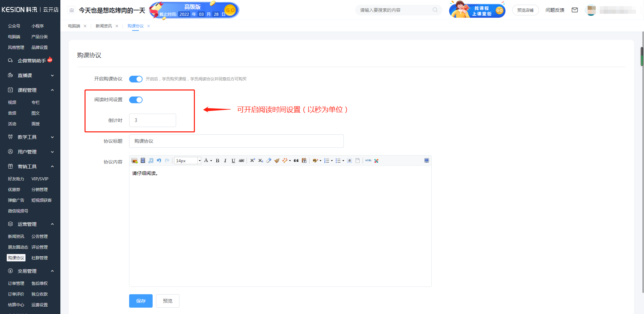Click the blank document icon
The image size is (644, 314).
(358, 161)
